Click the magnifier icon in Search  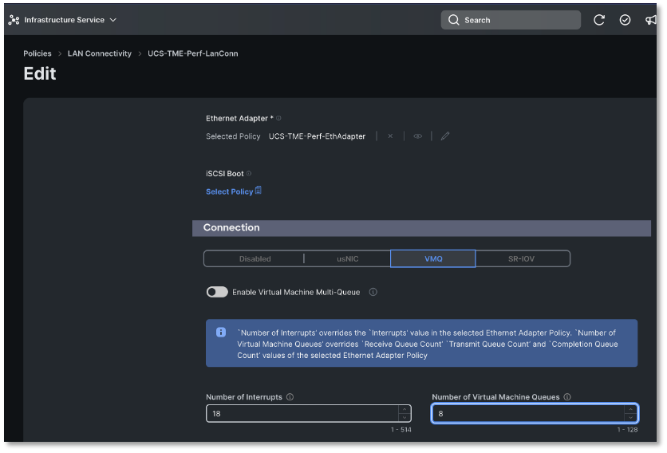[453, 20]
